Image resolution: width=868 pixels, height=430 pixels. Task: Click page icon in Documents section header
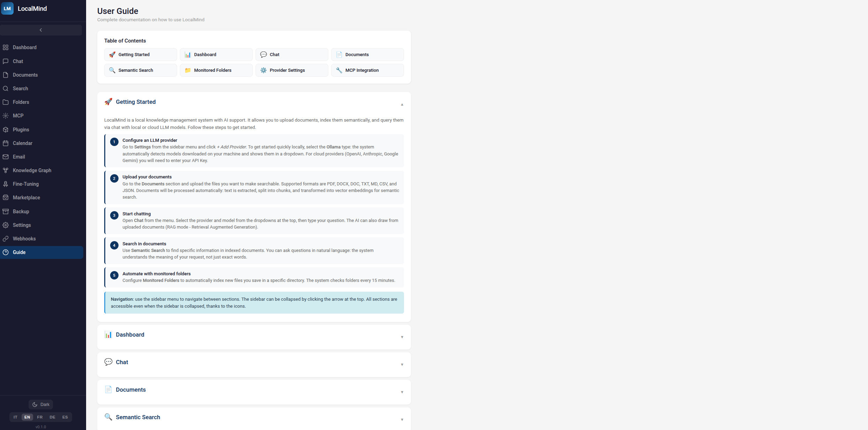[108, 390]
